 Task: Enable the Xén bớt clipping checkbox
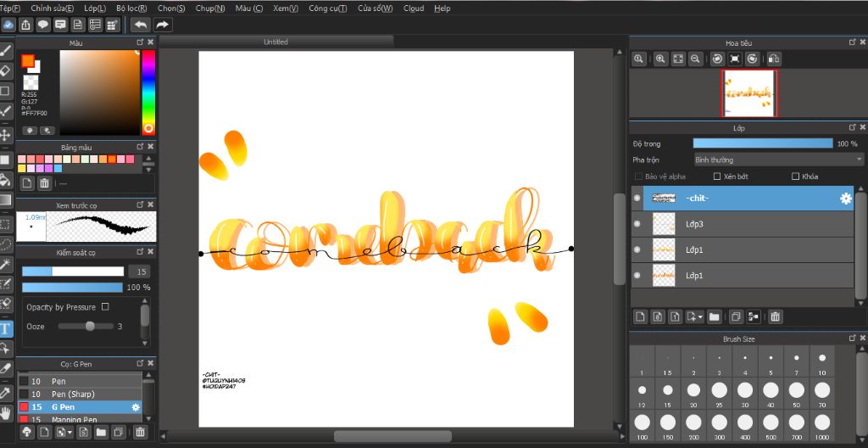coord(717,176)
